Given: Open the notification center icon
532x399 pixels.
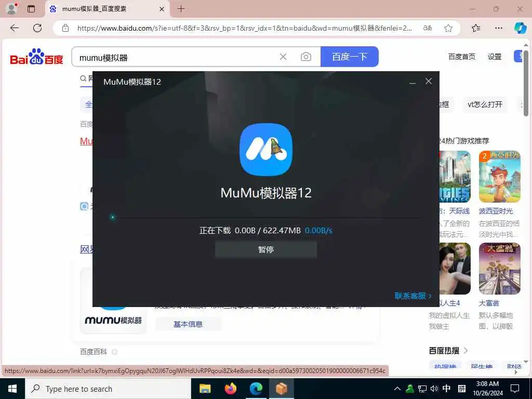Looking at the screenshot, I should 515,389.
